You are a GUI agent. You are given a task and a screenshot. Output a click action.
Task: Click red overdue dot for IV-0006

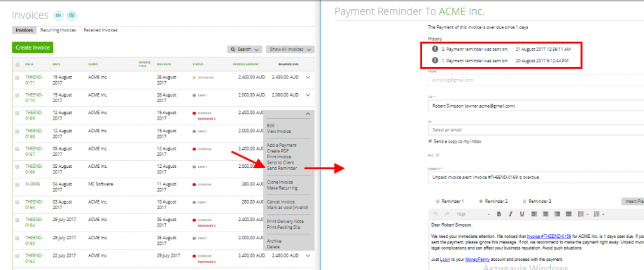pos(194,185)
